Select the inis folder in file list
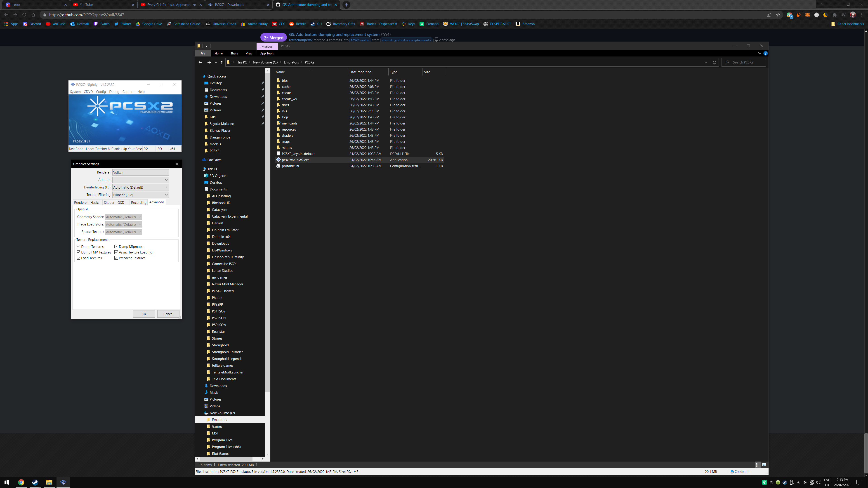The width and height of the screenshot is (868, 488). (x=284, y=111)
